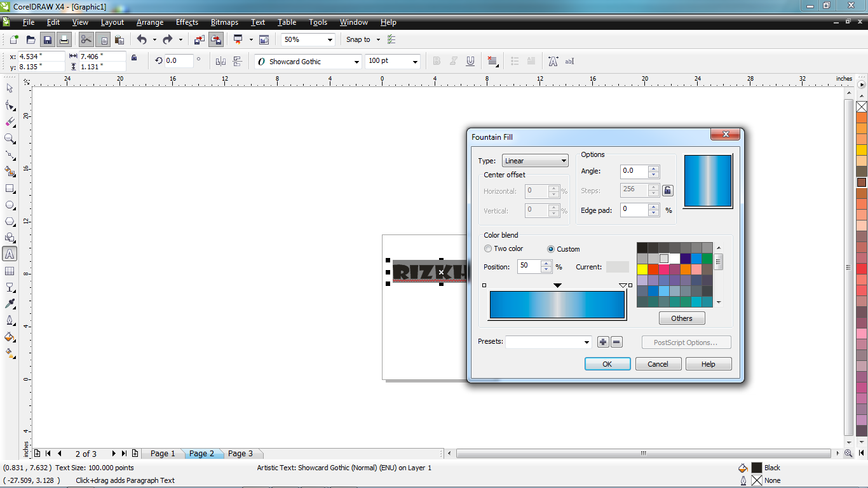The image size is (868, 488).
Task: Select the Outline pen tool
Action: point(10,320)
